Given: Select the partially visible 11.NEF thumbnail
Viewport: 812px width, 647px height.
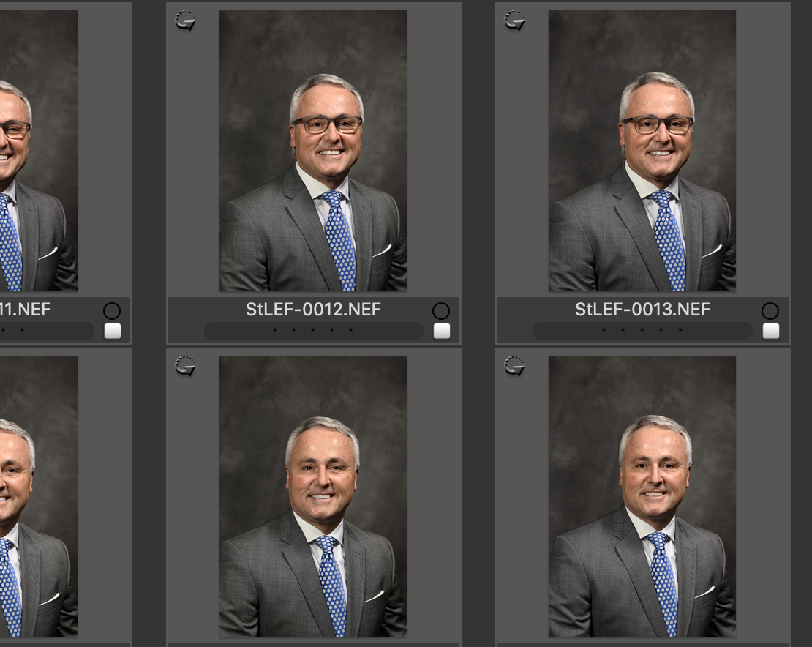Looking at the screenshot, I should (39, 151).
